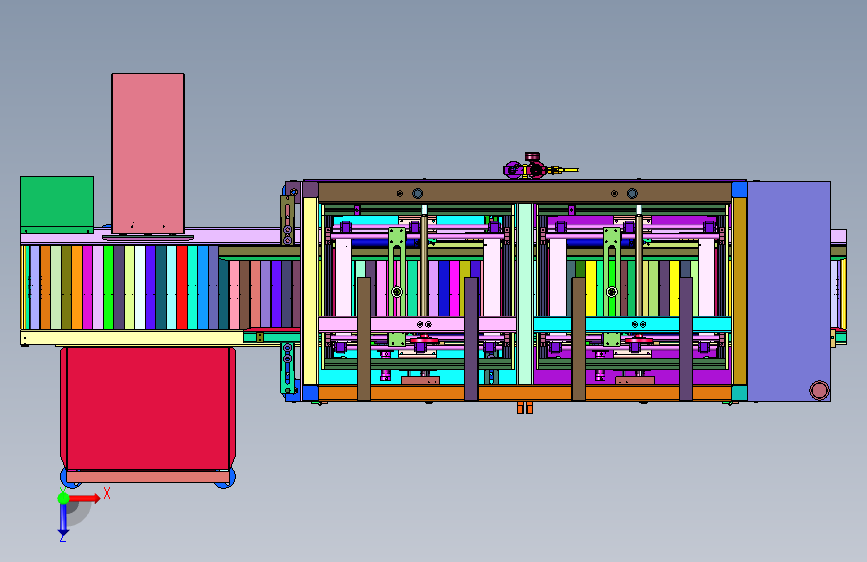
Task: Select the round pink port on the violet panel
Action: [819, 390]
